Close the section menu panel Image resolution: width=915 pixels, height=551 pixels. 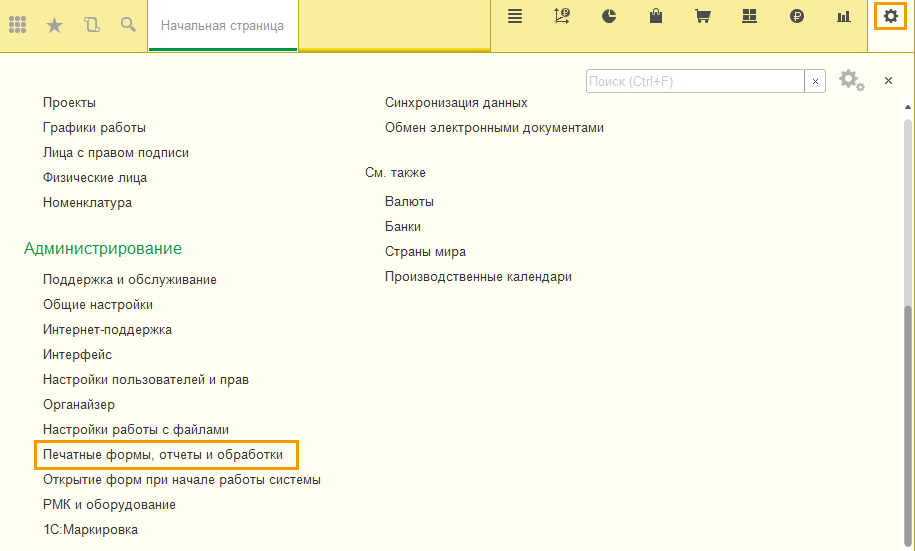pos(888,81)
